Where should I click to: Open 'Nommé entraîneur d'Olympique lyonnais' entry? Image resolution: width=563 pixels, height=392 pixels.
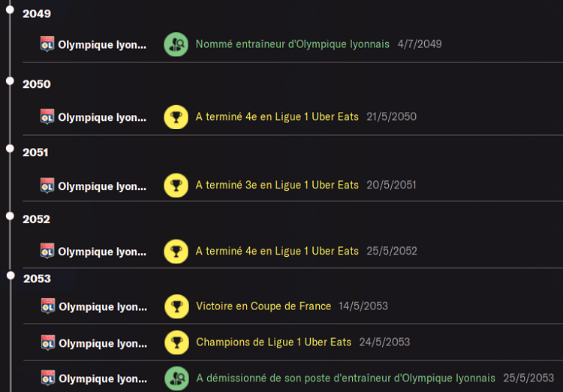pyautogui.click(x=292, y=44)
